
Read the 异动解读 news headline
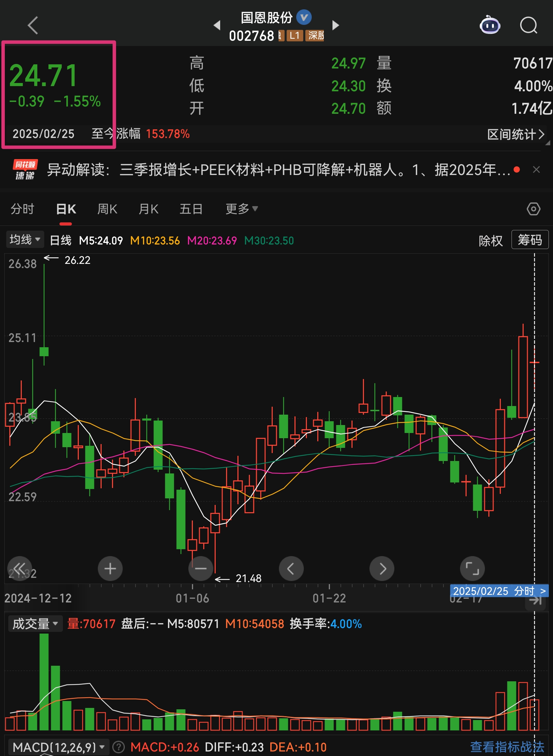pyautogui.click(x=279, y=169)
